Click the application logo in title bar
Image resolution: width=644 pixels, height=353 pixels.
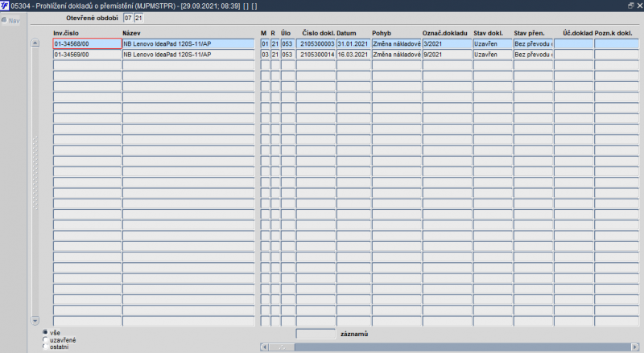pyautogui.click(x=5, y=6)
